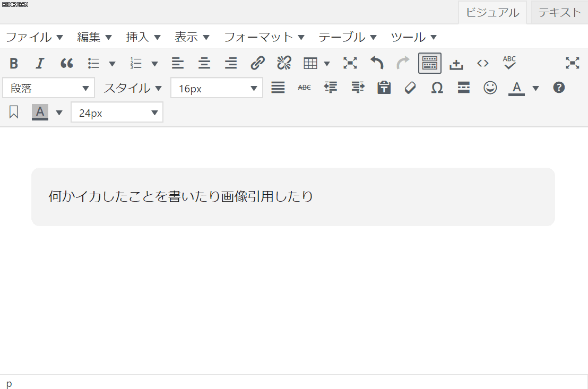588x389 pixels.
Task: Decrease the indent
Action: (331, 88)
